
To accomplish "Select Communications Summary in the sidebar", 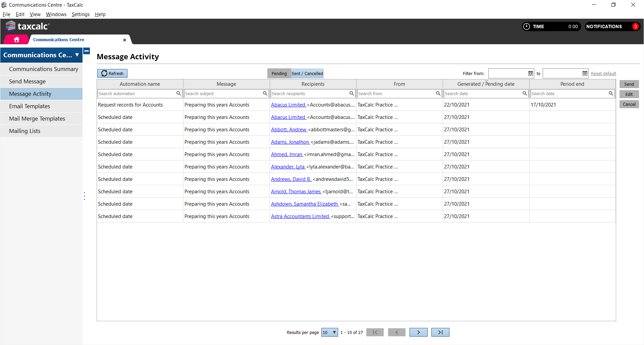I will coord(41,69).
